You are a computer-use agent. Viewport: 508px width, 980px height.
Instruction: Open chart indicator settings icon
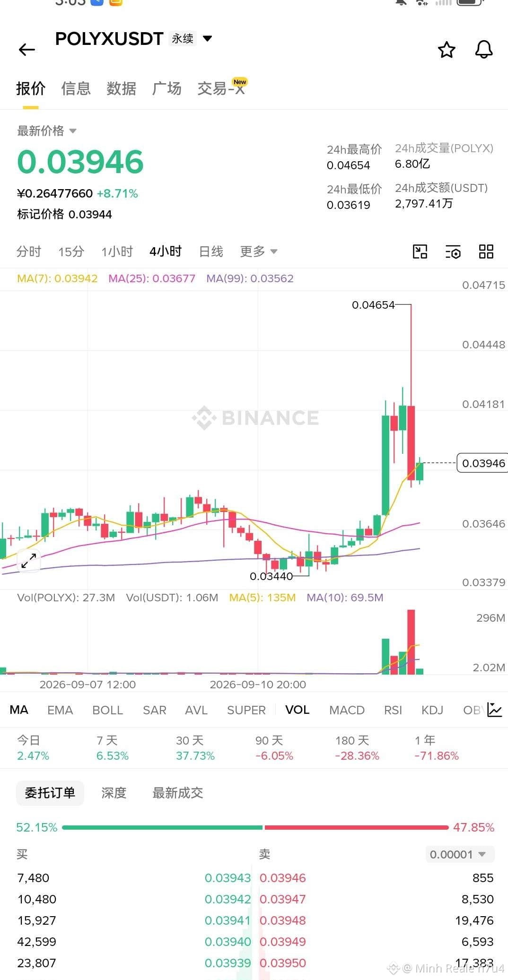[453, 252]
